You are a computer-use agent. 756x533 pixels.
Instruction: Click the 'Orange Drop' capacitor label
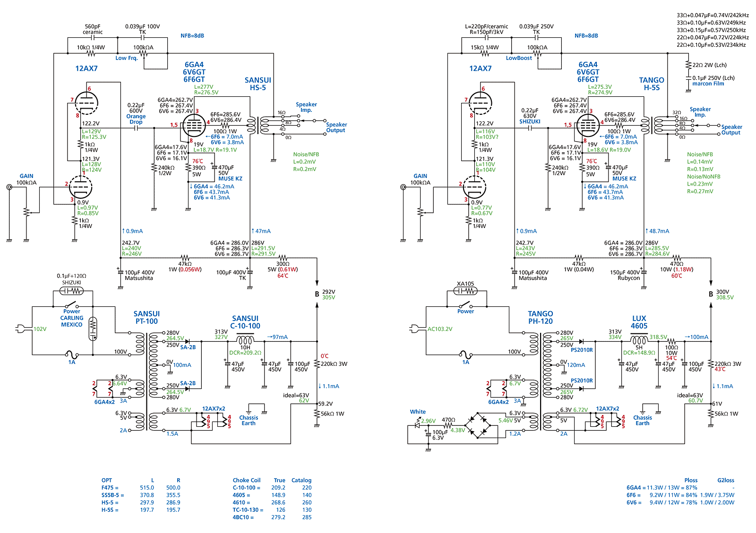pyautogui.click(x=136, y=119)
